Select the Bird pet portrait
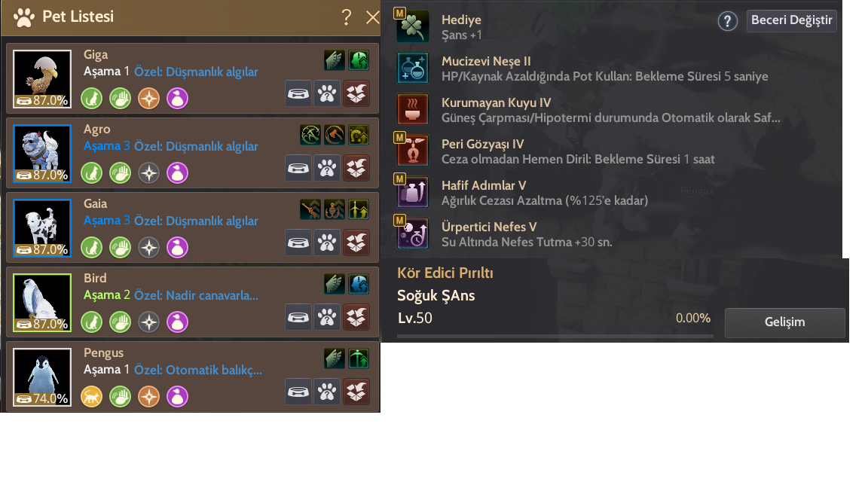 [x=42, y=303]
